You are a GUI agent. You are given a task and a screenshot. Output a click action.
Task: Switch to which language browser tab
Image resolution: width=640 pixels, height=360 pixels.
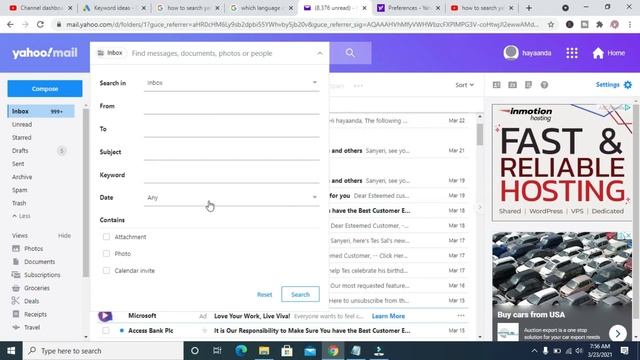pyautogui.click(x=260, y=8)
